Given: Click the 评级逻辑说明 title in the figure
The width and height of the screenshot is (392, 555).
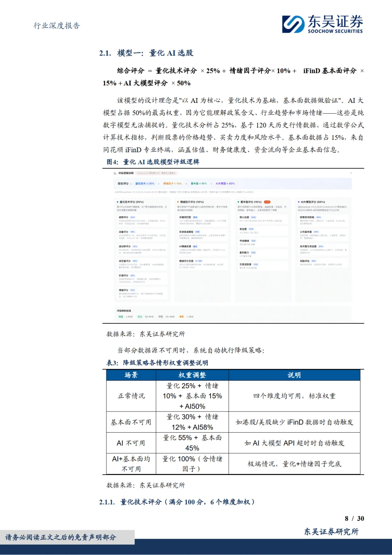Looking at the screenshot, I should point(126,173).
